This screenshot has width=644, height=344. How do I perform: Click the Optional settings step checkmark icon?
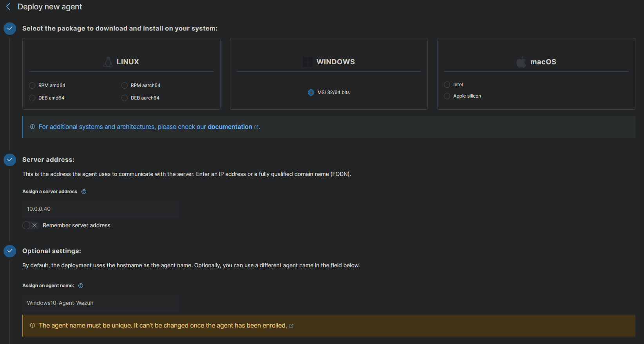click(10, 251)
